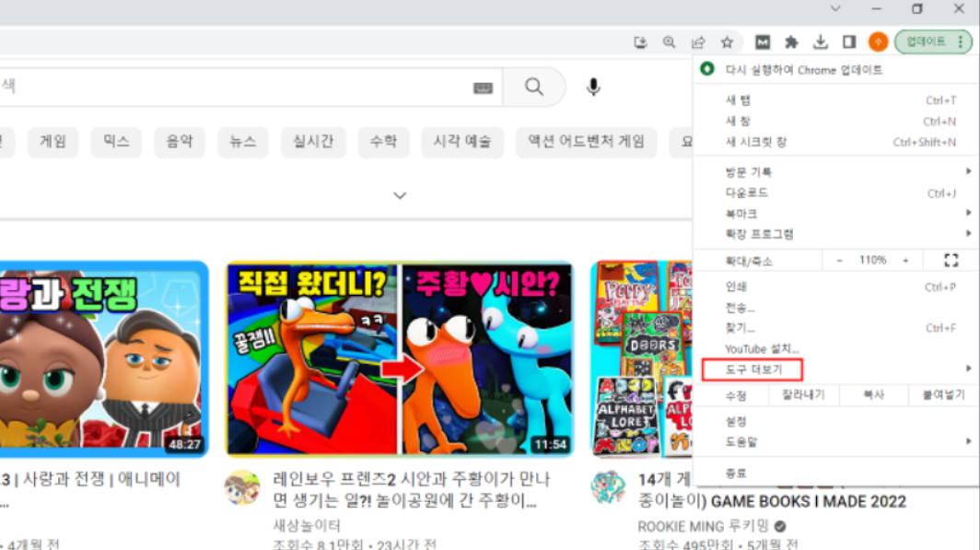Increase zoom with the plus button
Image resolution: width=980 pixels, height=550 pixels.
click(x=905, y=261)
